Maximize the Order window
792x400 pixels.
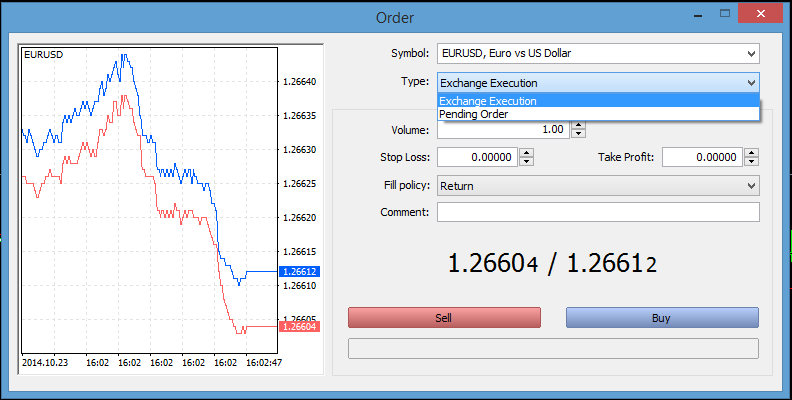tap(725, 14)
